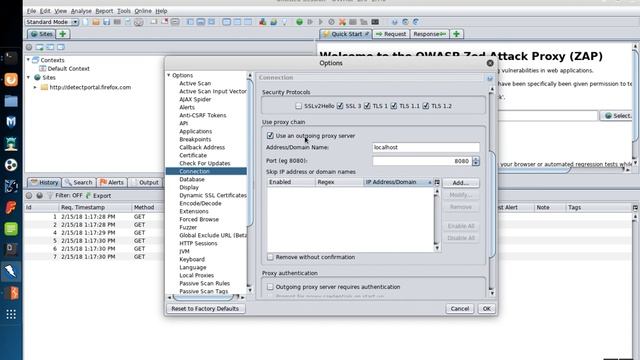Screen dimensions: 640x360
Task: Switch to the Search tab
Action: point(79,182)
